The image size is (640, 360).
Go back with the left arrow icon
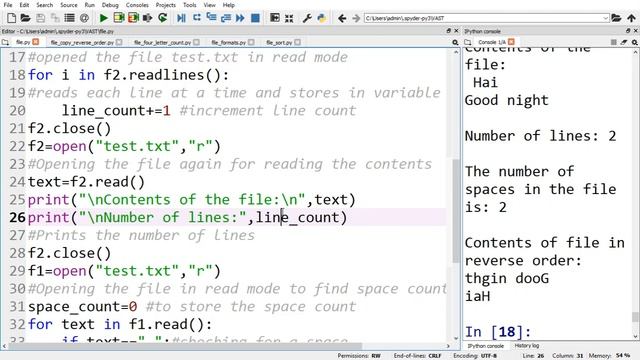coord(342,18)
